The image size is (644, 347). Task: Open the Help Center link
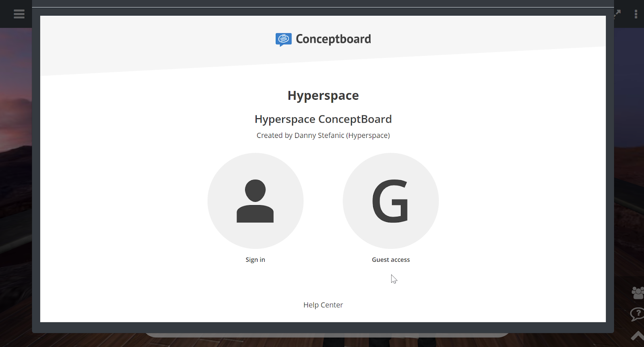323,305
